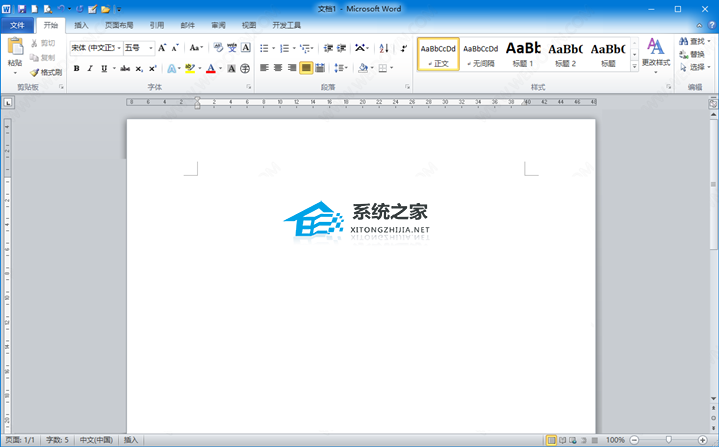
Task: Click the zoom in plus button
Action: [702, 440]
